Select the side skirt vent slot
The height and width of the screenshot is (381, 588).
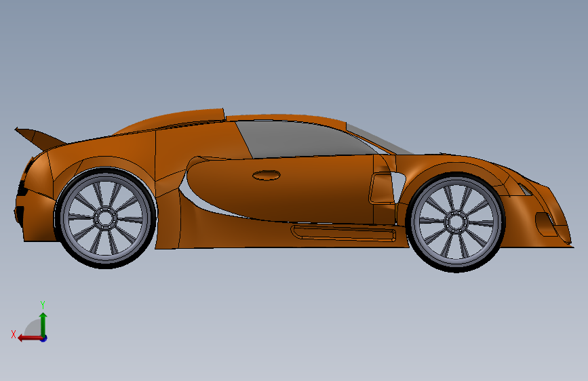pos(343,233)
